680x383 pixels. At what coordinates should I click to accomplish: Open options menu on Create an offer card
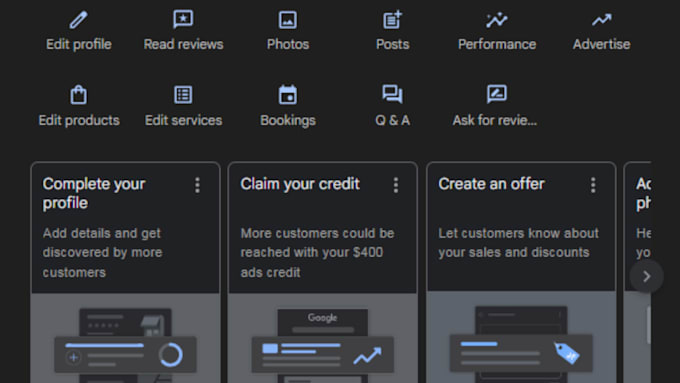coord(593,185)
